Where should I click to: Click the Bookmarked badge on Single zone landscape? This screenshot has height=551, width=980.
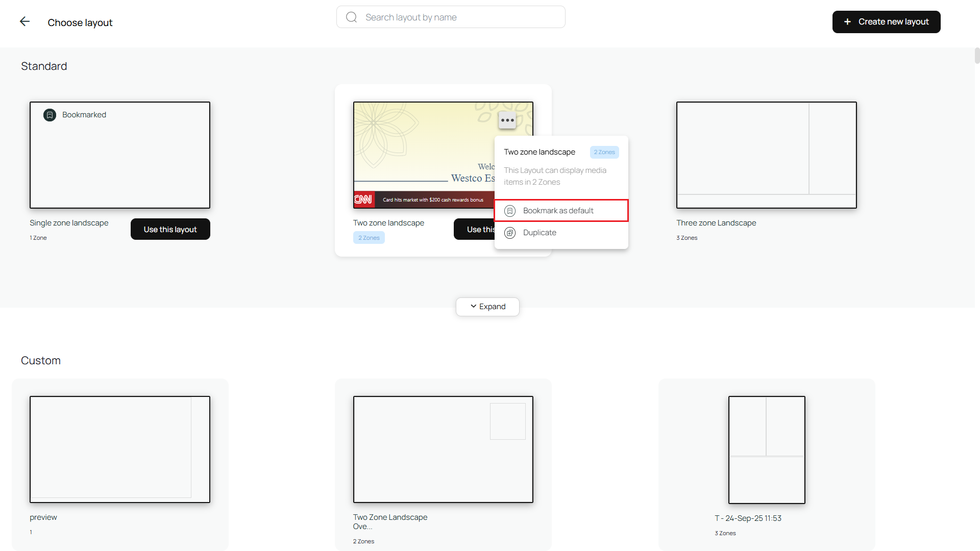73,114
